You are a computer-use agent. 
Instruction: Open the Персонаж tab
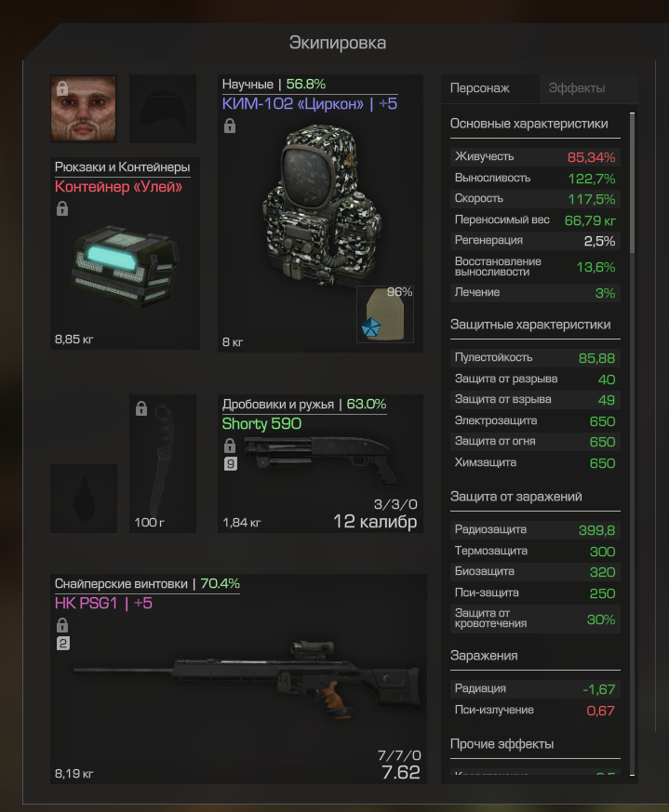pos(480,88)
